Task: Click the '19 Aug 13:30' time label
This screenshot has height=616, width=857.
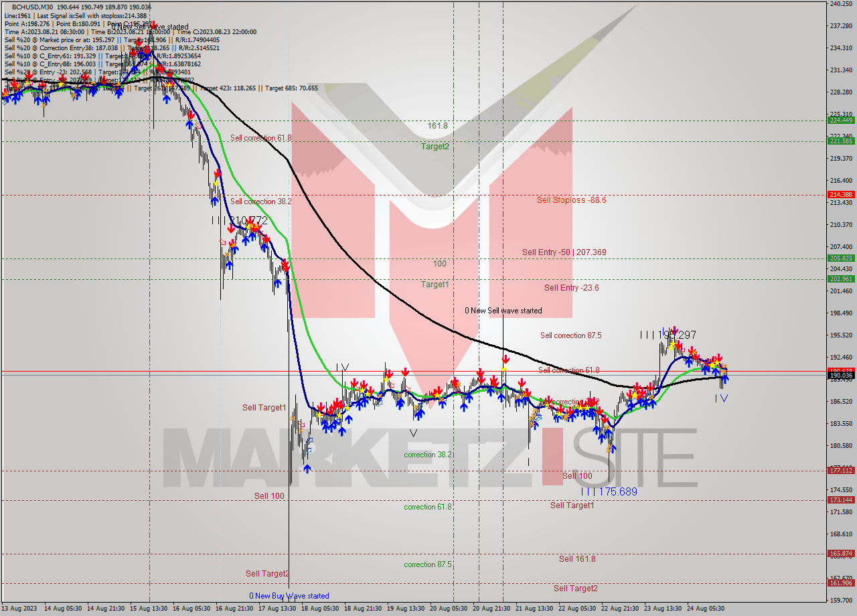Action: (406, 609)
